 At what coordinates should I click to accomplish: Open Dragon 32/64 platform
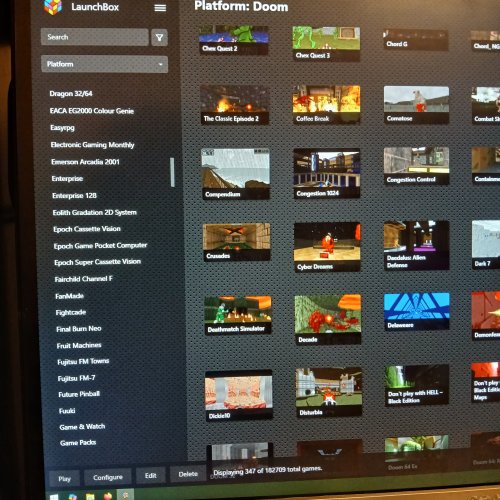[x=71, y=94]
